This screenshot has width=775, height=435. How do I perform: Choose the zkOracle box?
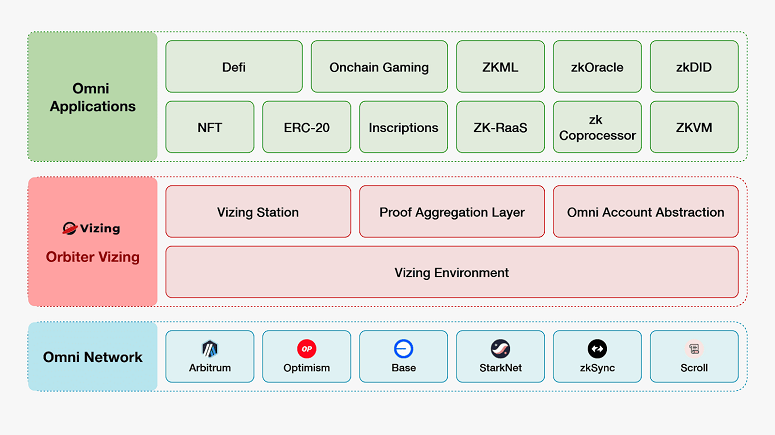[x=597, y=67]
